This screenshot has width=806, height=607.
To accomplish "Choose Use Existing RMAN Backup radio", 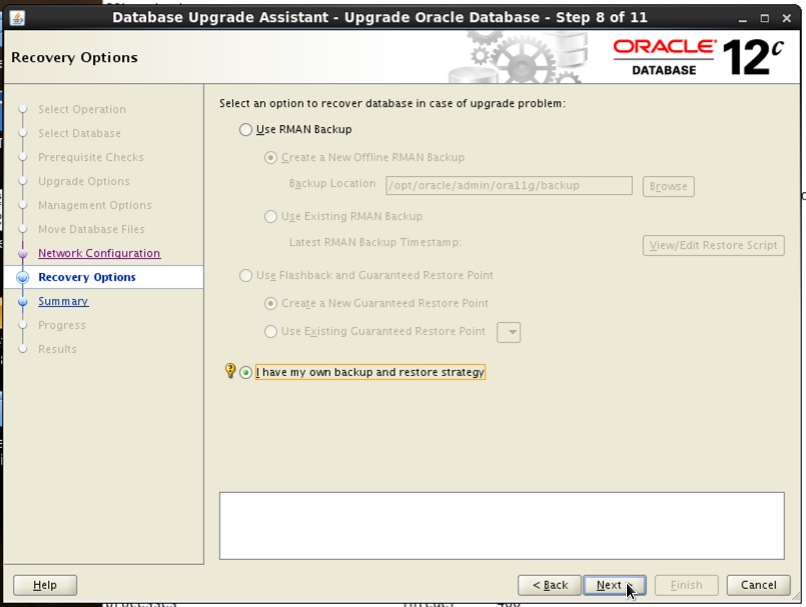I will tap(270, 216).
